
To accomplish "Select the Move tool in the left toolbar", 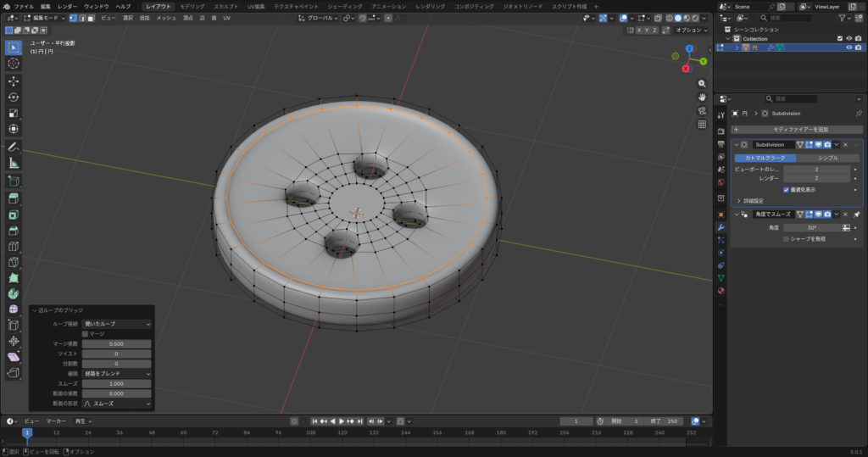I will pyautogui.click(x=14, y=81).
